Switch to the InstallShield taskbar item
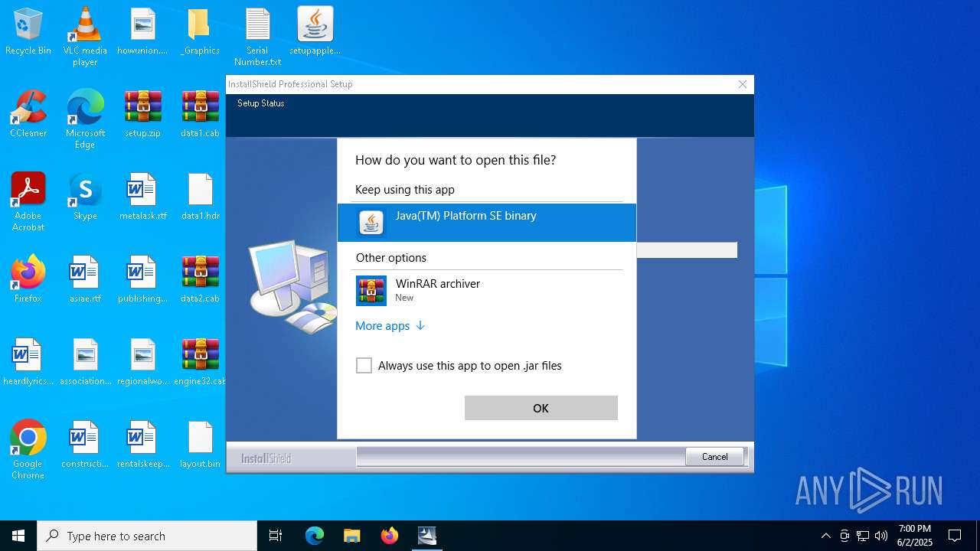This screenshot has width=980, height=551. (426, 536)
